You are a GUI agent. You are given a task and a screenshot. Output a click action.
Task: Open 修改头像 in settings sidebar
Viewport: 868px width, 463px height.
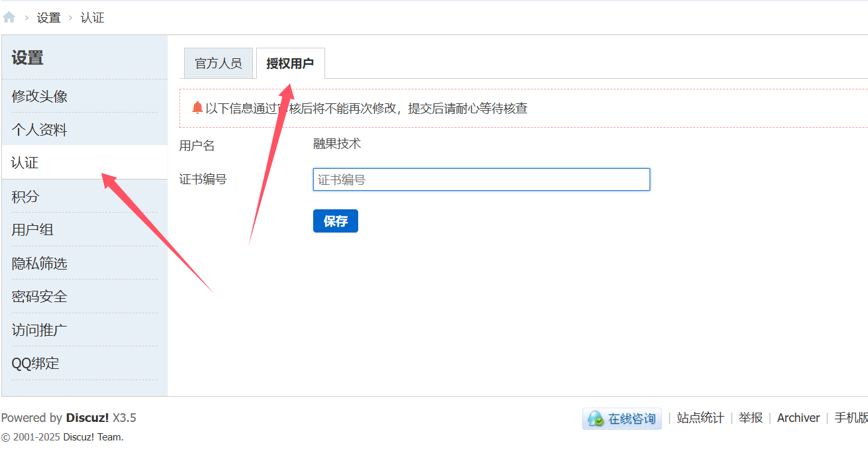click(x=40, y=97)
